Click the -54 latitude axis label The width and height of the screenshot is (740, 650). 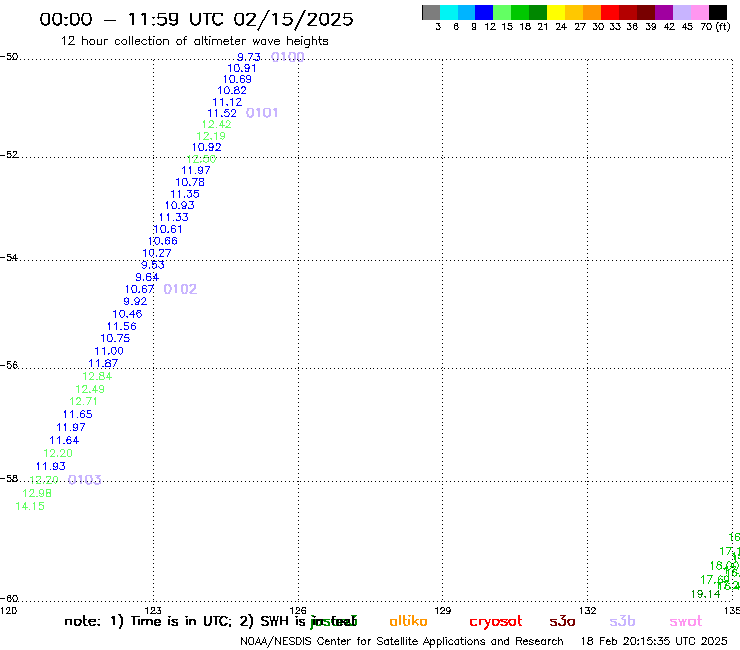9,257
